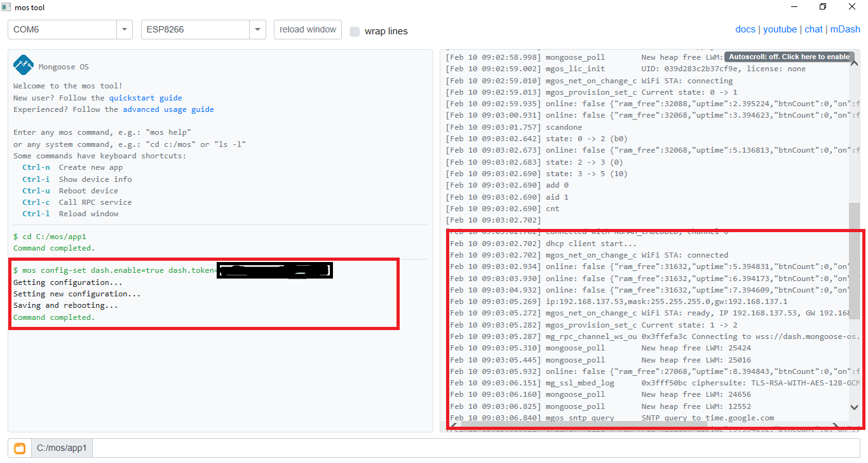
Task: Click the COM6 serial port field
Action: 62,29
